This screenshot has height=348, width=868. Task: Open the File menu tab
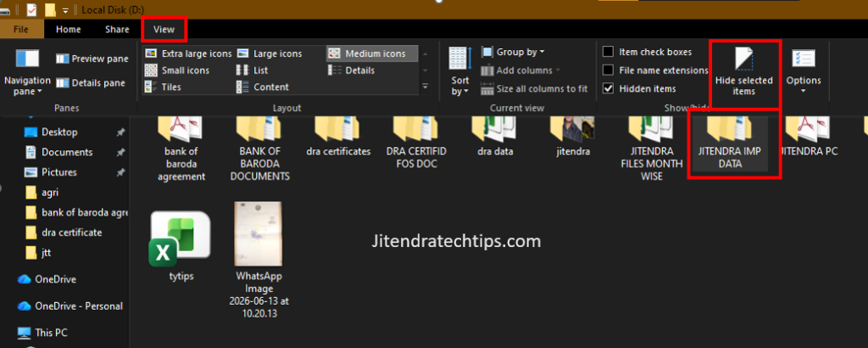[21, 30]
